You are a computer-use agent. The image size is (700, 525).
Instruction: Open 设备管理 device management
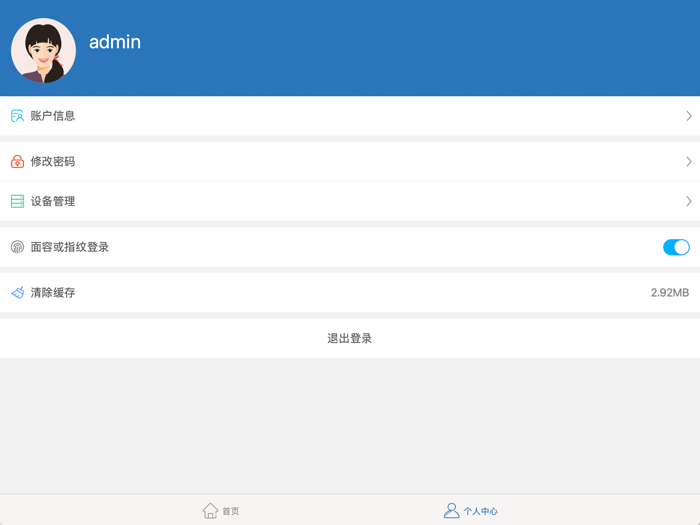tap(350, 201)
